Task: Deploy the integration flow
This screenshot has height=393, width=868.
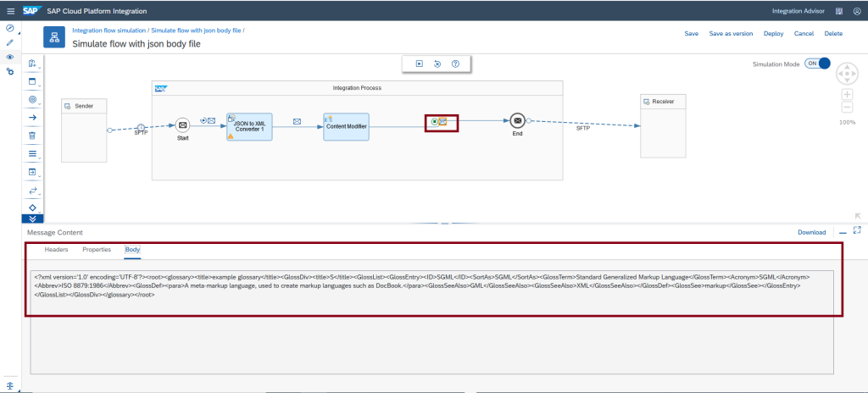Action: [x=773, y=33]
